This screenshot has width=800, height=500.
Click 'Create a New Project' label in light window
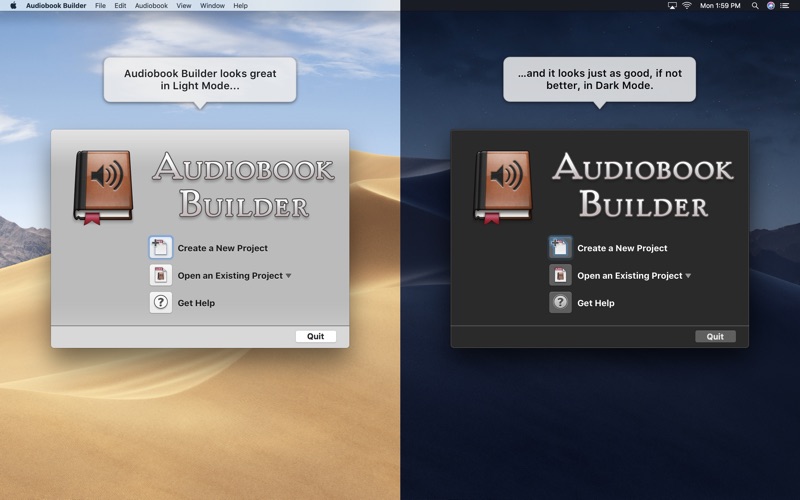222,248
